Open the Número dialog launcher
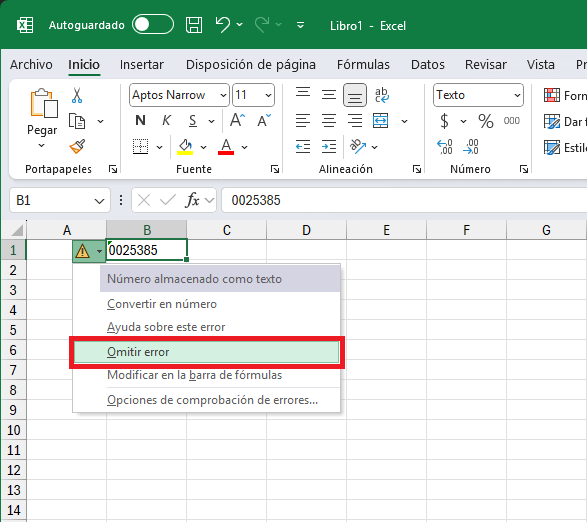Image resolution: width=587 pixels, height=522 pixels. (524, 169)
